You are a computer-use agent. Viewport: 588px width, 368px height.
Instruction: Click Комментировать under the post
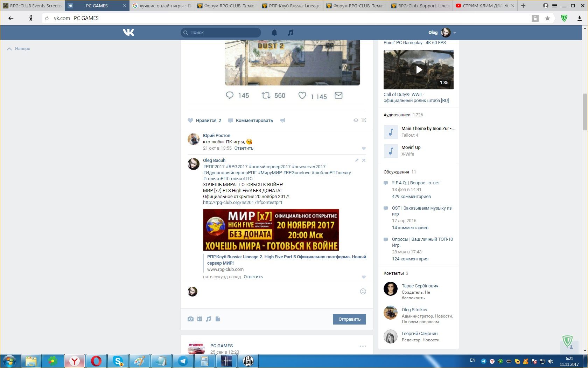[251, 121]
